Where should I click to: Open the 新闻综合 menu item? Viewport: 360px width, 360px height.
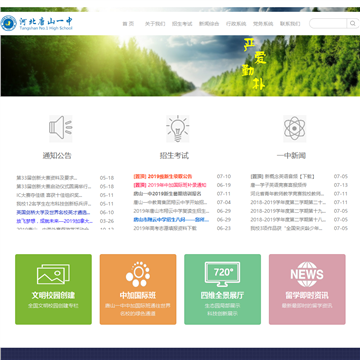pyautogui.click(x=209, y=24)
